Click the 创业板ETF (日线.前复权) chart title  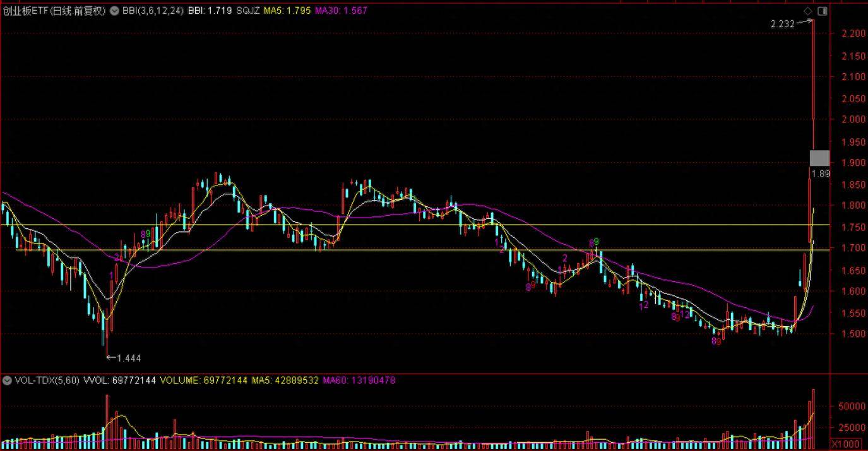pyautogui.click(x=54, y=11)
